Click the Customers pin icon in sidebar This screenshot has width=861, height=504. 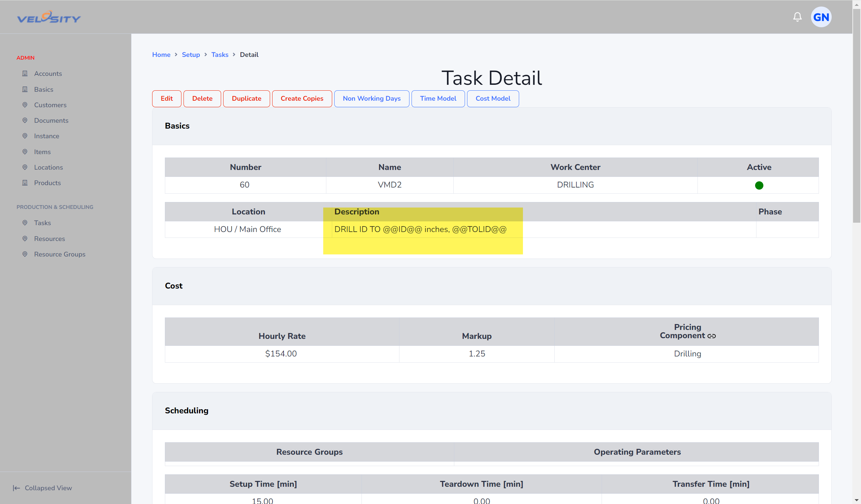coord(25,105)
